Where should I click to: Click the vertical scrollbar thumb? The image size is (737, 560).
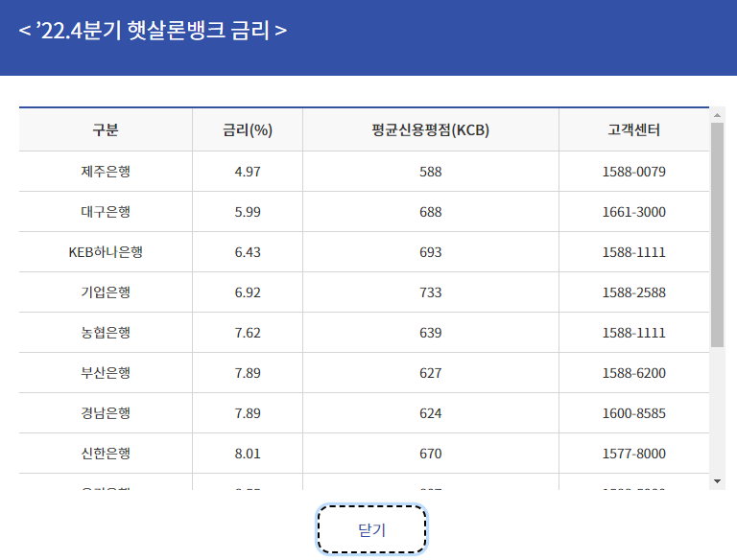[717, 235]
